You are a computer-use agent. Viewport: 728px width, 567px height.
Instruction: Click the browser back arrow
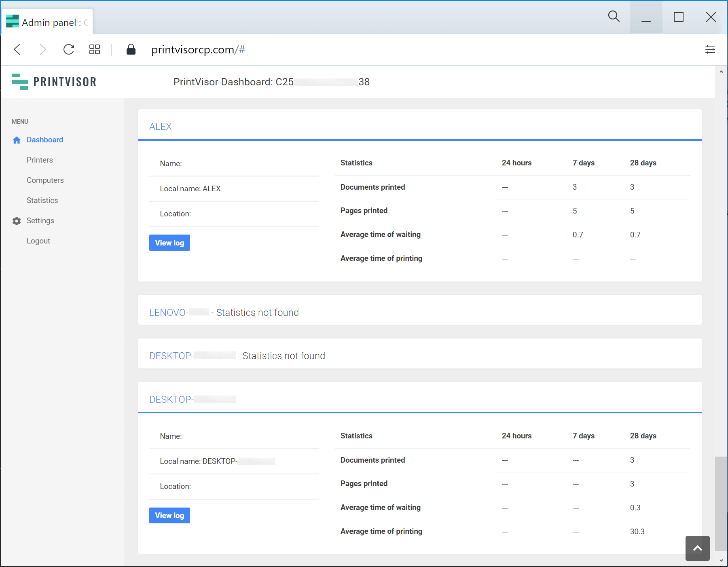(17, 49)
